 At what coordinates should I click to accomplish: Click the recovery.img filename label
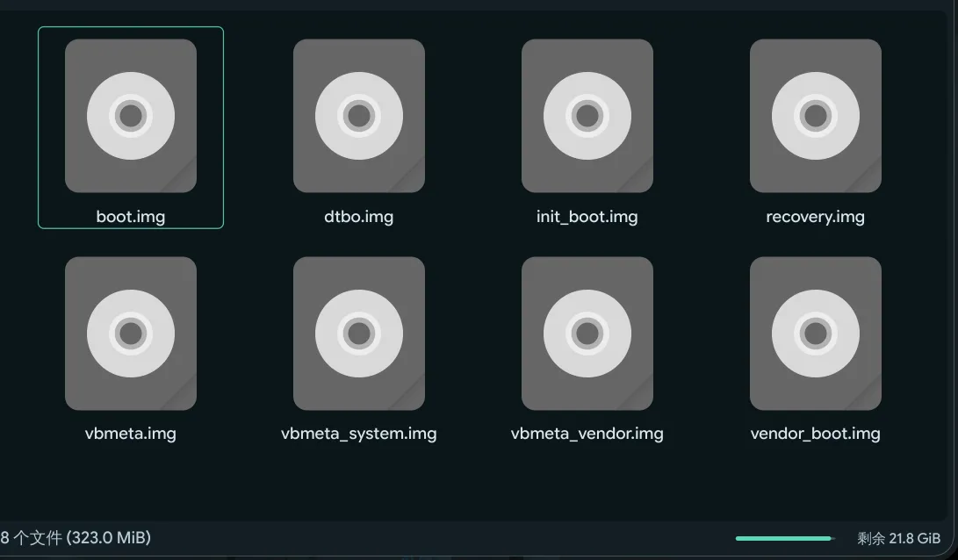815,217
